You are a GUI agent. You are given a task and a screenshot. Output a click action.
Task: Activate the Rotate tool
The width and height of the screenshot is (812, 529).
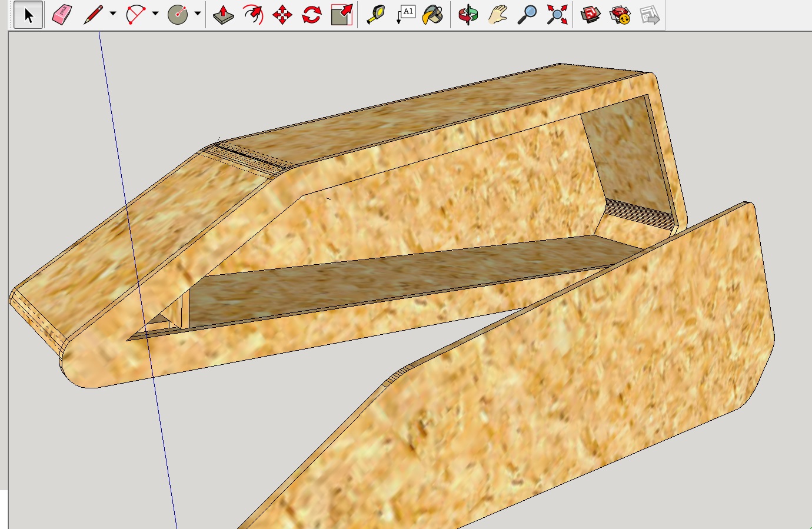[312, 15]
